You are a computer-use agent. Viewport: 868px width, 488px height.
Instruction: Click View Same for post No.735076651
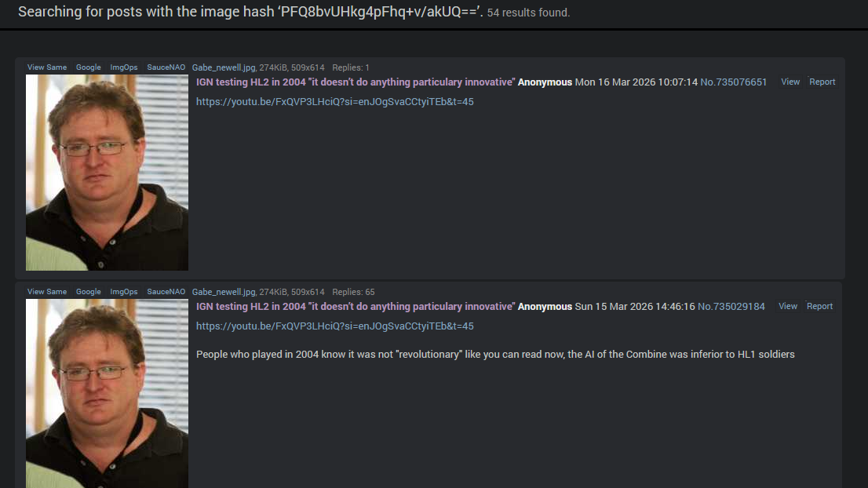pos(47,67)
